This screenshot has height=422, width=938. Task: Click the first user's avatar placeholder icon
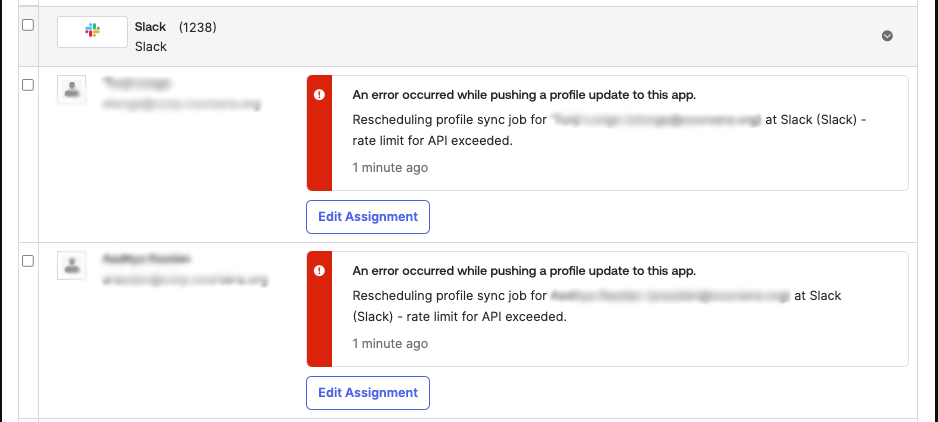coord(72,90)
